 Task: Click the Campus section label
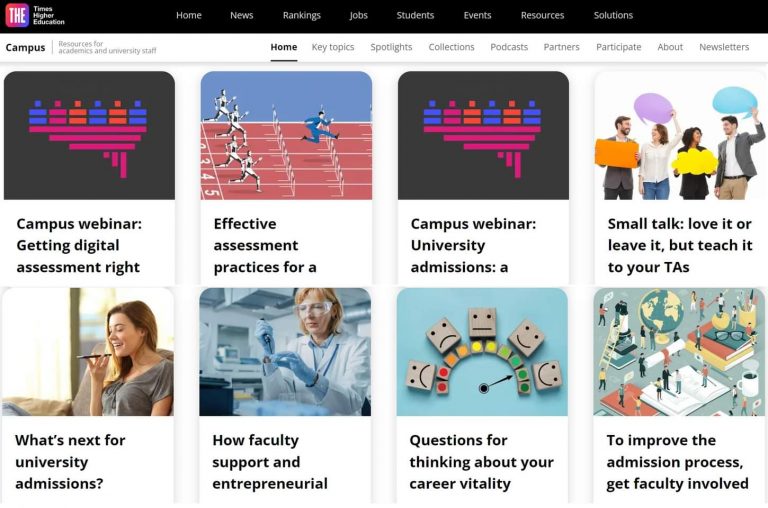pyautogui.click(x=25, y=48)
